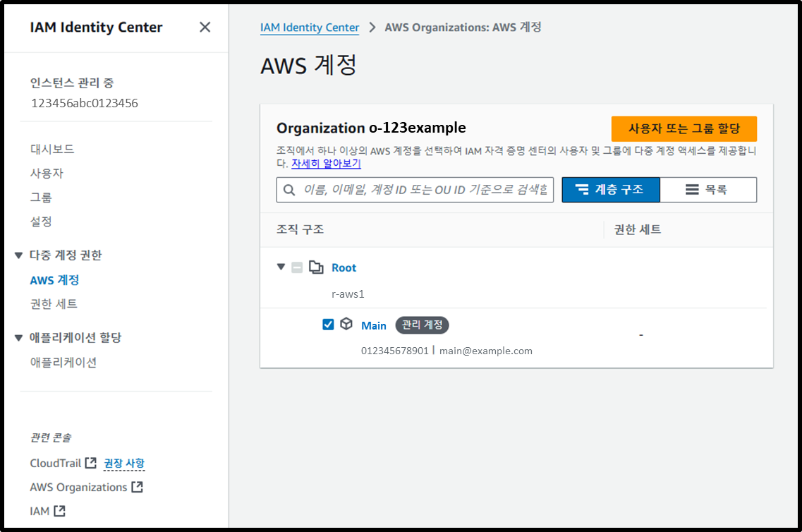The image size is (802, 532).
Task: Open 그룹 in the sidebar
Action: tap(41, 197)
